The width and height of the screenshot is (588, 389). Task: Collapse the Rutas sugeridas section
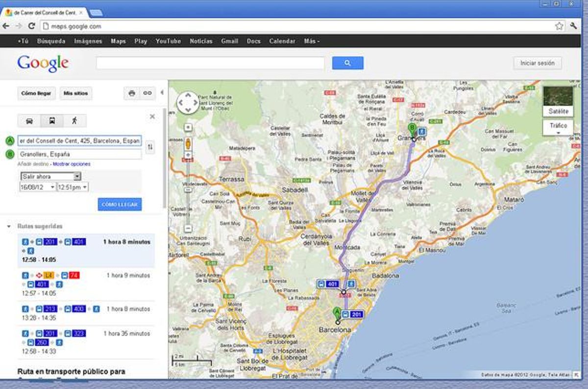tap(9, 227)
